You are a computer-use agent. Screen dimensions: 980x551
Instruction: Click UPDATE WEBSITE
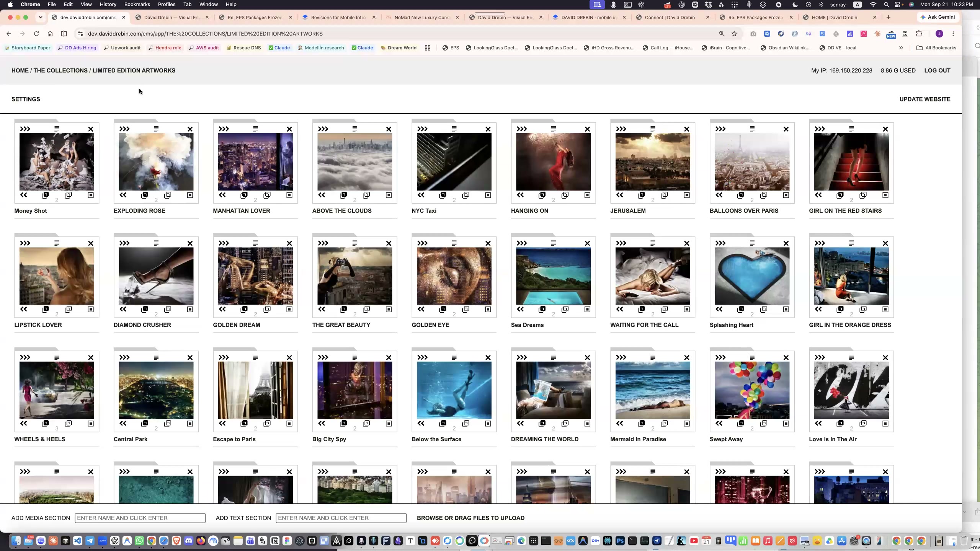tap(925, 99)
